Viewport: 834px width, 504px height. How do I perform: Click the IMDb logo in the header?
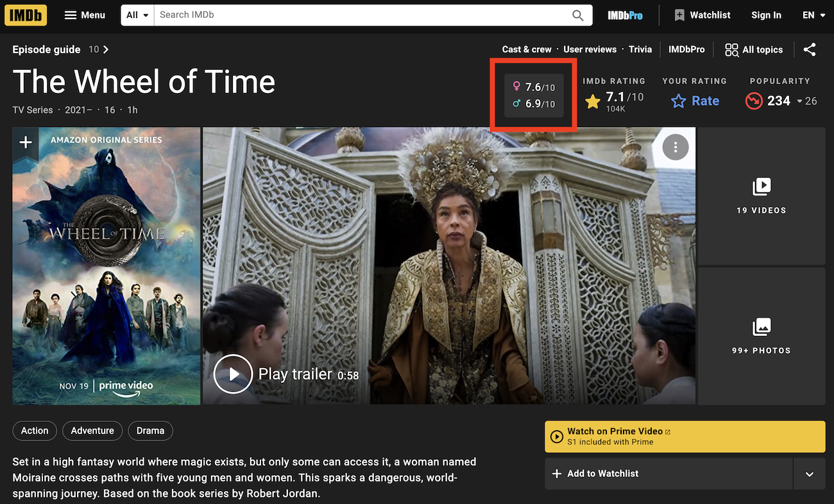[26, 15]
